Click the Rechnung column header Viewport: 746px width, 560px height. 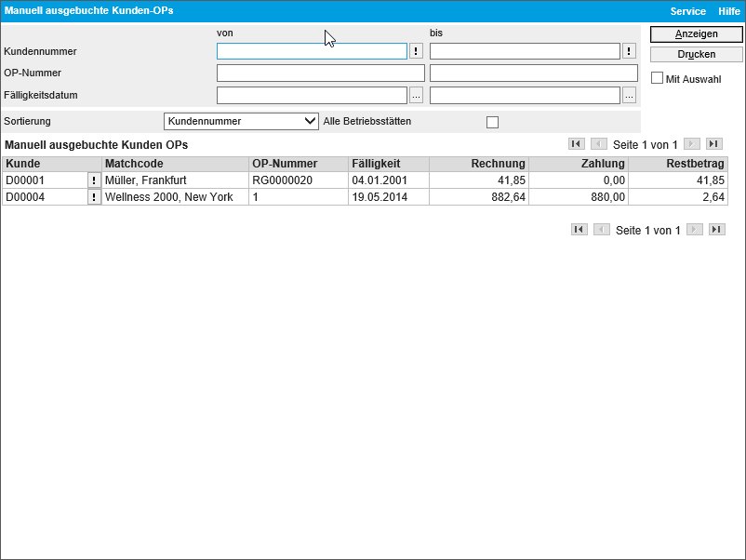(x=479, y=164)
